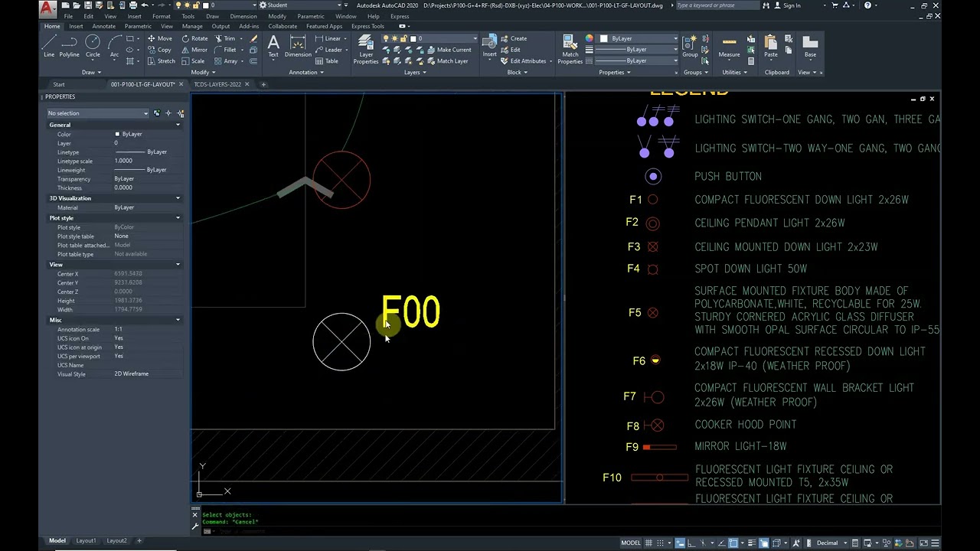980x551 pixels.
Task: Select the Polyline tool
Action: [69, 45]
